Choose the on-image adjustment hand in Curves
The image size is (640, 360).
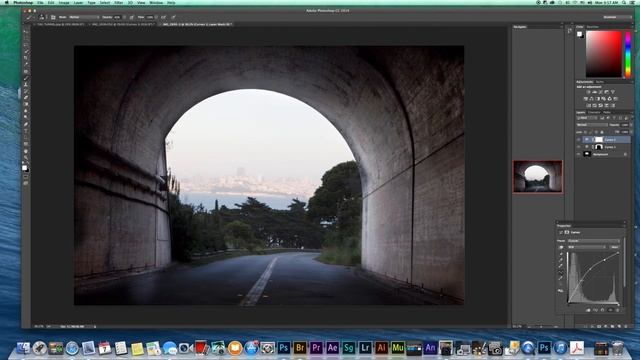coord(561,247)
